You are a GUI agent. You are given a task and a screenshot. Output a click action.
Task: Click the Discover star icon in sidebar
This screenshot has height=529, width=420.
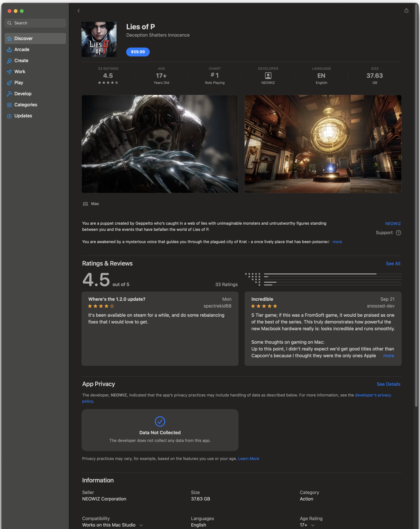pos(10,39)
